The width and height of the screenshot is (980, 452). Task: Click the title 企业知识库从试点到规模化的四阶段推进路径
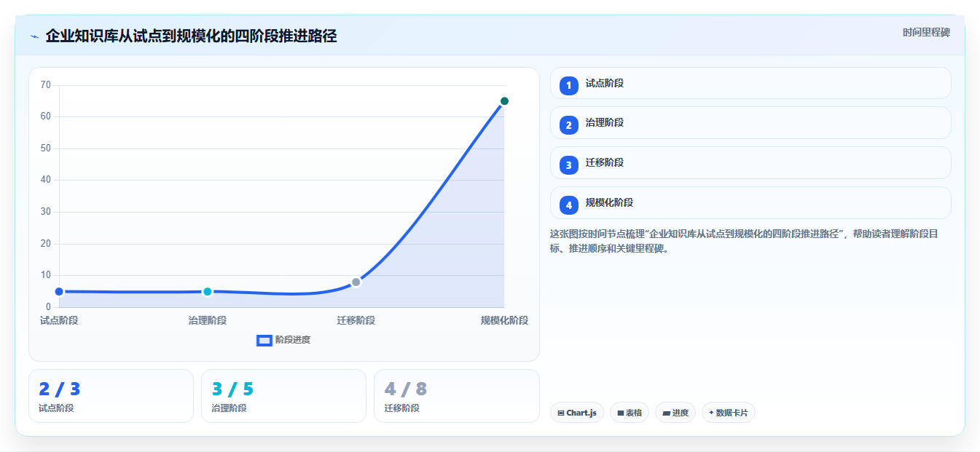[x=191, y=36]
